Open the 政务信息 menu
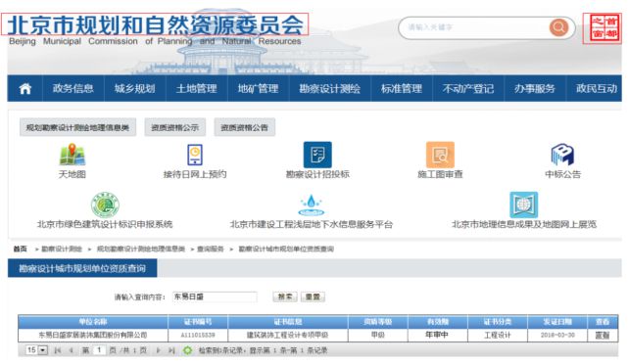Screen dimensions: 628x364 pos(72,88)
